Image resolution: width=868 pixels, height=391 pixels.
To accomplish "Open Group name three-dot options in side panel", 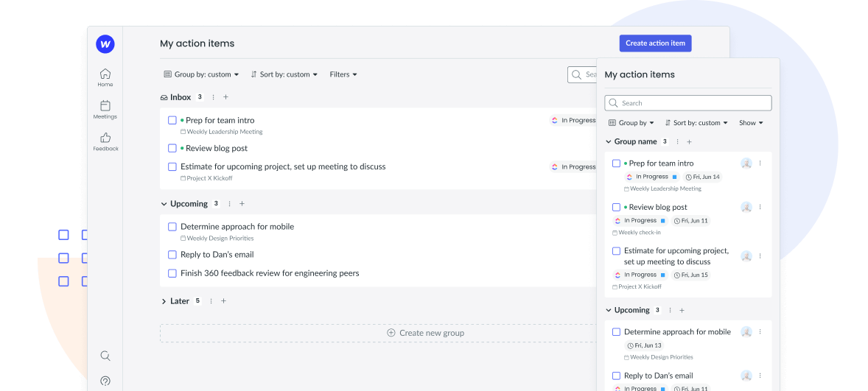I will 677,142.
